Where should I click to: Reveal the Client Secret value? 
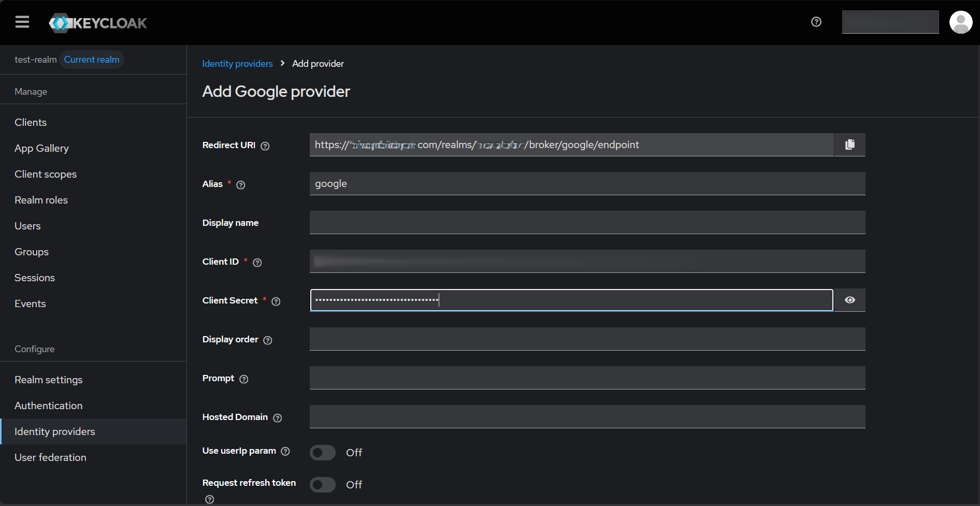[x=850, y=300]
